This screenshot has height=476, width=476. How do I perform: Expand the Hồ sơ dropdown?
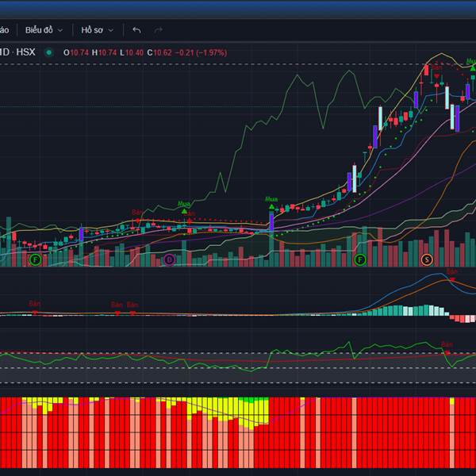click(97, 30)
